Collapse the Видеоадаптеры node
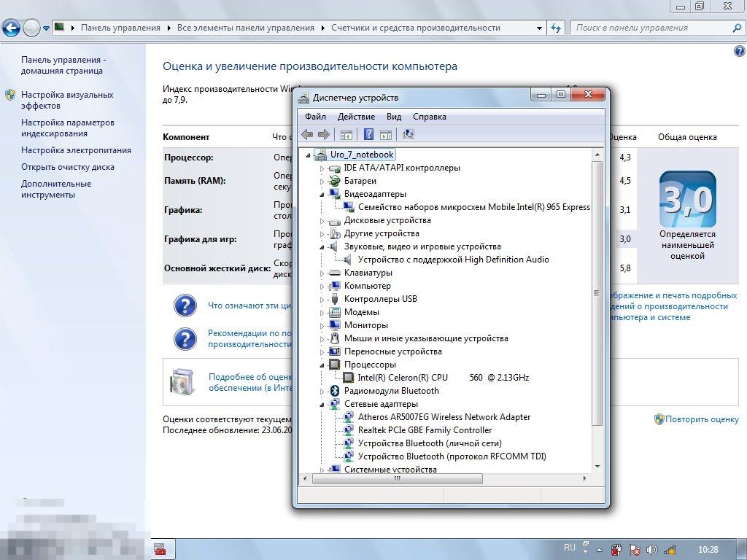The width and height of the screenshot is (747, 560). tap(322, 195)
